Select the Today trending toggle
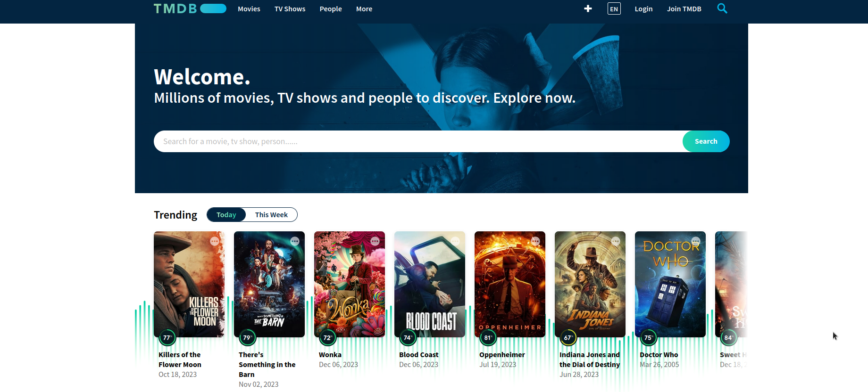This screenshot has width=868, height=392. pyautogui.click(x=226, y=215)
